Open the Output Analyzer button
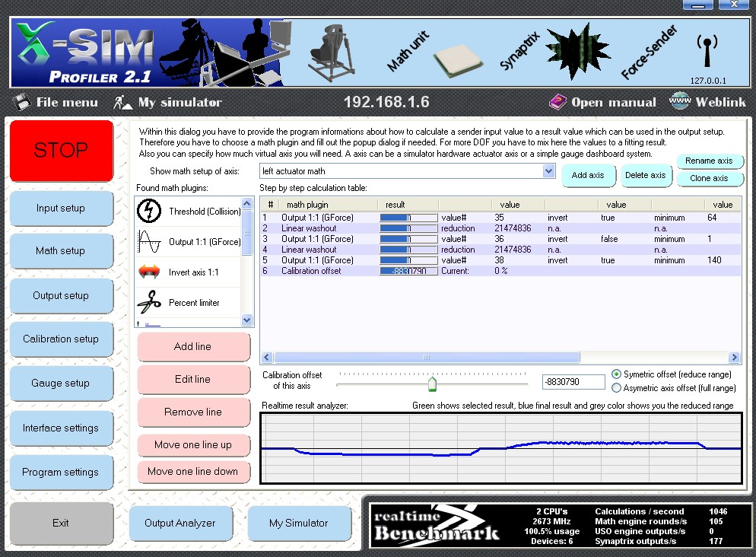Image resolution: width=756 pixels, height=557 pixels. 180,524
